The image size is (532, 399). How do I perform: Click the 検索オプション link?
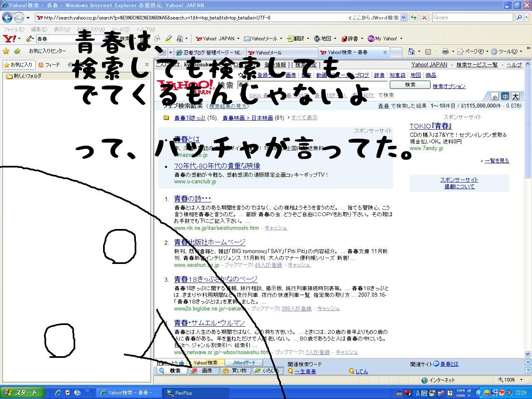click(x=449, y=86)
